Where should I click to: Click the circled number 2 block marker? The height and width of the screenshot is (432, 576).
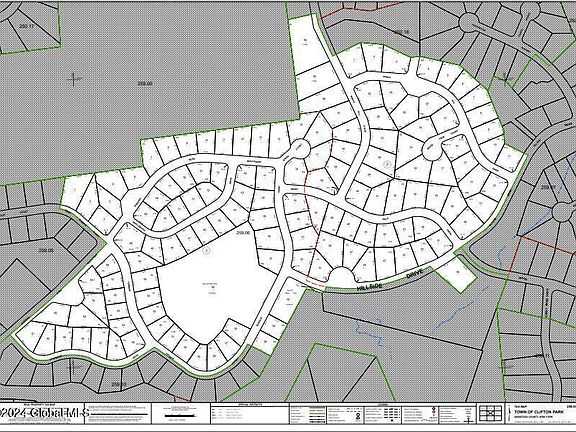click(x=386, y=164)
